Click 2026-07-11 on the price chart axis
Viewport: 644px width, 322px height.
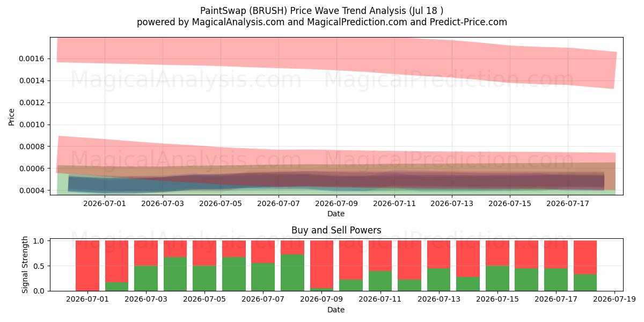(x=394, y=203)
